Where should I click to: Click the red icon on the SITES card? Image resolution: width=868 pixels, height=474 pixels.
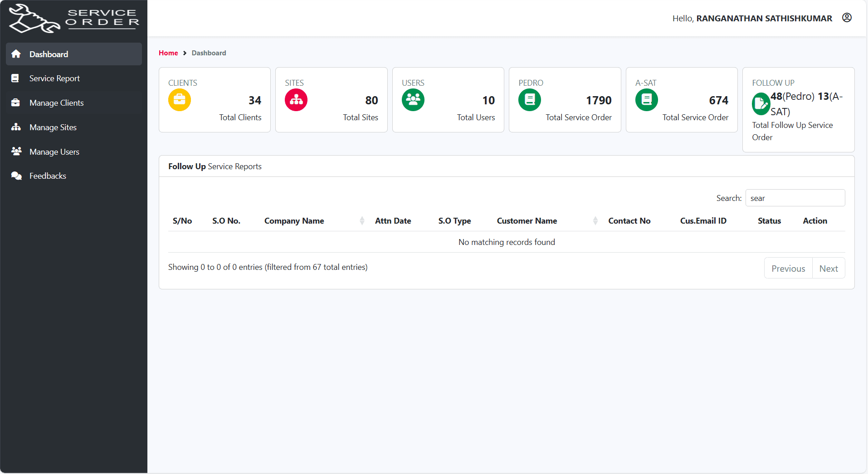pos(296,100)
